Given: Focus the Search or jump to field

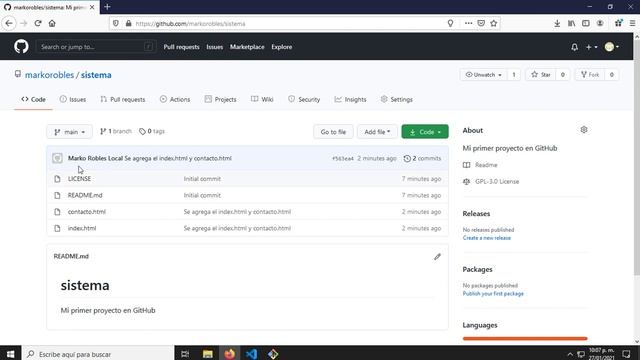Looking at the screenshot, I should pyautogui.click(x=96, y=47).
